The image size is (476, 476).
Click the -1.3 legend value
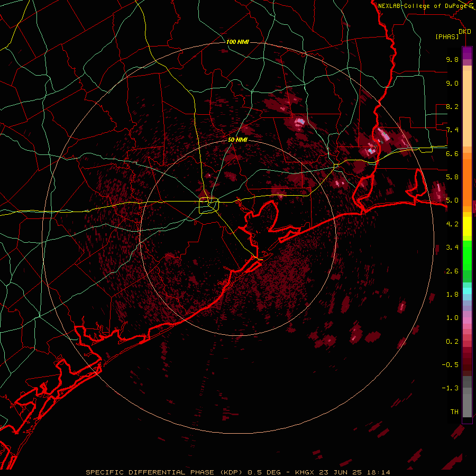click(x=450, y=388)
